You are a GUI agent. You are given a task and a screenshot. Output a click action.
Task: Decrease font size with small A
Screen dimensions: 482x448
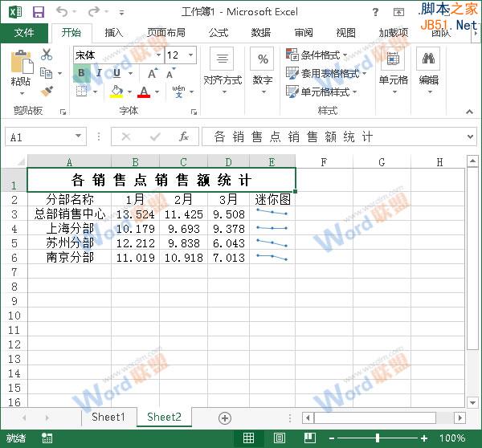(170, 74)
